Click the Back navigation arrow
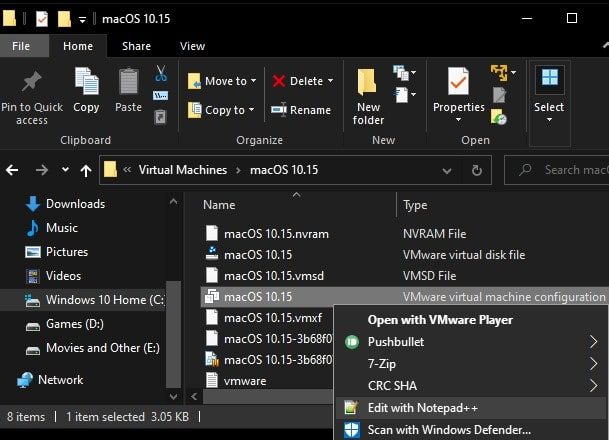Viewport: 609px width, 440px height. tap(12, 170)
